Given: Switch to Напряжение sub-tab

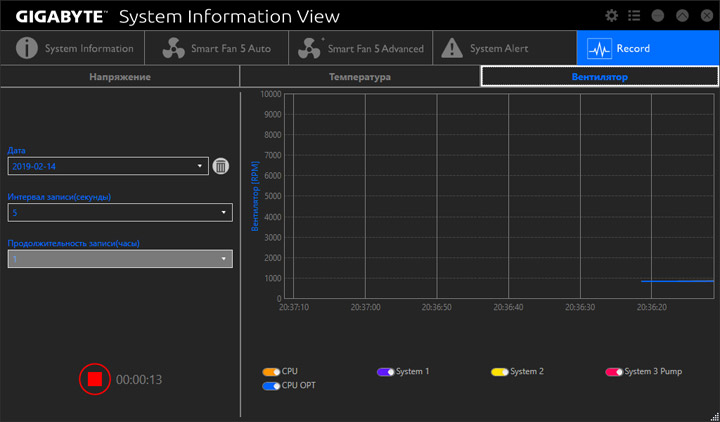Looking at the screenshot, I should [120, 77].
